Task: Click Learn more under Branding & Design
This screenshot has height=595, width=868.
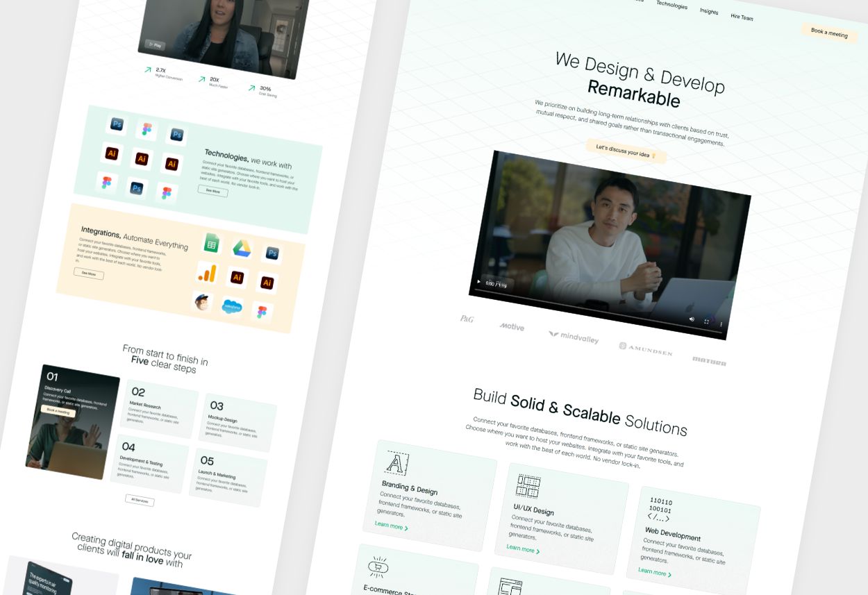Action: pyautogui.click(x=391, y=526)
